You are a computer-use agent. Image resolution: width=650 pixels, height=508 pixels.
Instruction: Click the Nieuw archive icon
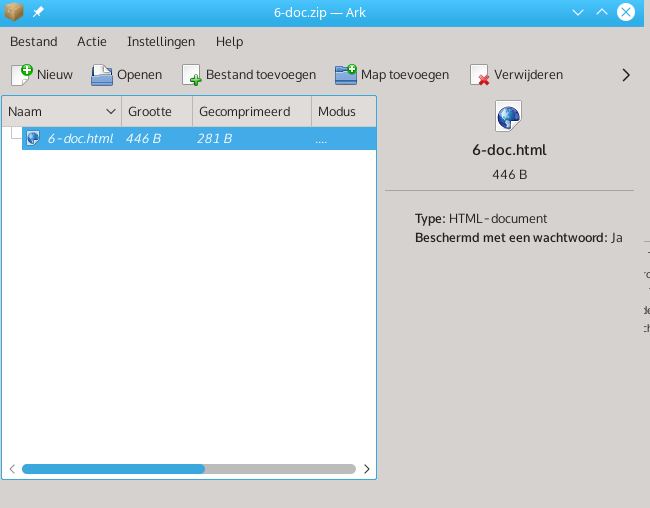pos(22,75)
